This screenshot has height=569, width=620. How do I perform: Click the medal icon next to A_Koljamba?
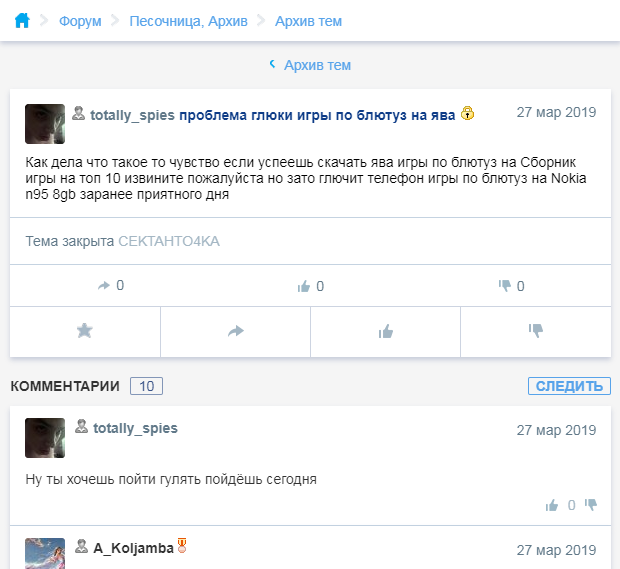(x=182, y=546)
